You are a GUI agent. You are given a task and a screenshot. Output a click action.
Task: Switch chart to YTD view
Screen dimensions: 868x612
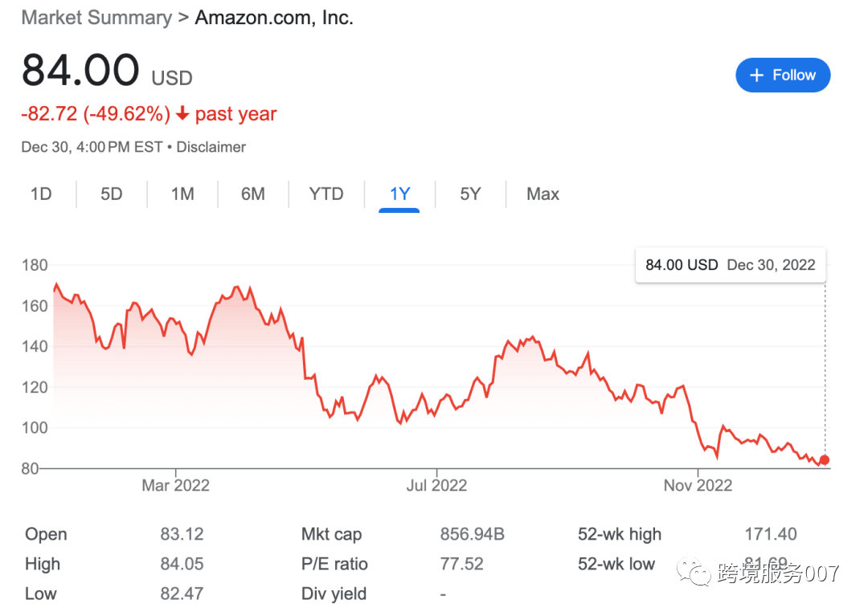(x=326, y=194)
